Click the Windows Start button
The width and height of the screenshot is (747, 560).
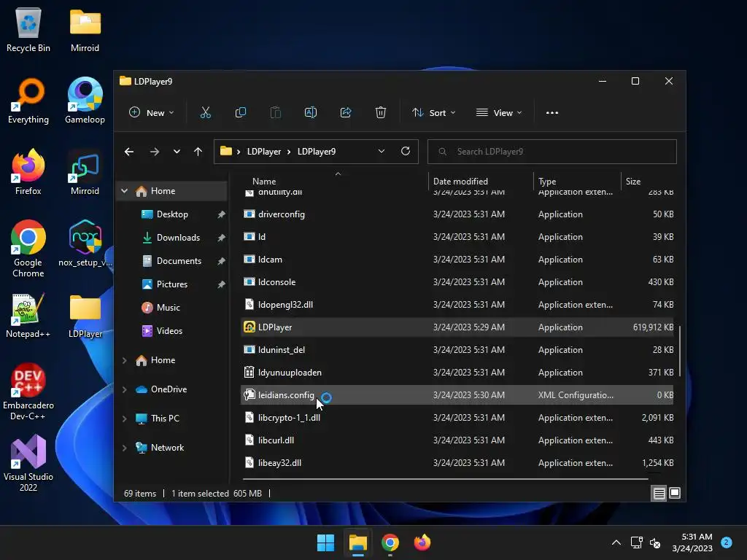click(x=326, y=542)
